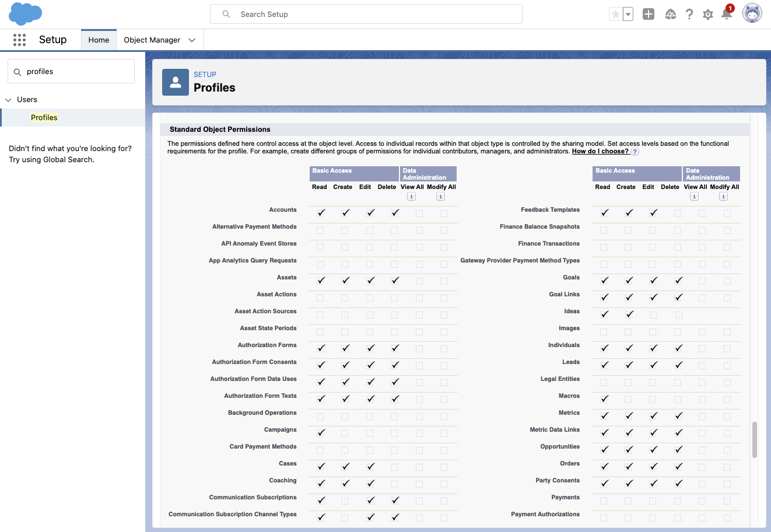Open the Trailhead guidance icon
The width and height of the screenshot is (771, 532).
(x=671, y=15)
